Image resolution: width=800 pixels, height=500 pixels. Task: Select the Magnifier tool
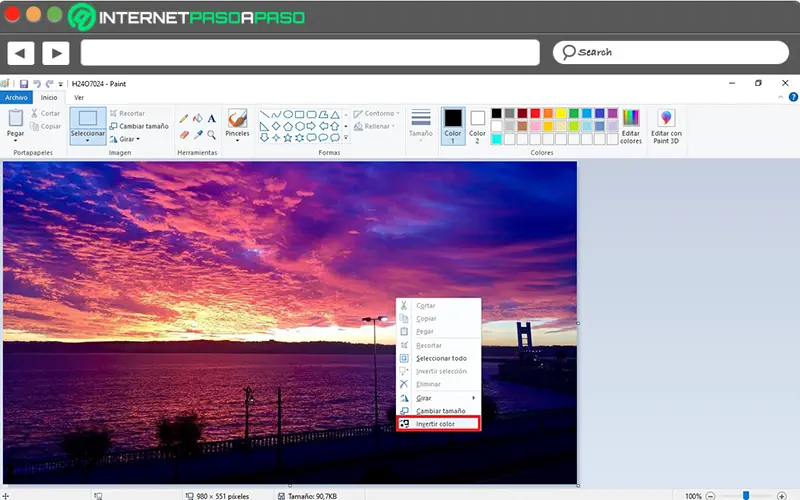212,135
